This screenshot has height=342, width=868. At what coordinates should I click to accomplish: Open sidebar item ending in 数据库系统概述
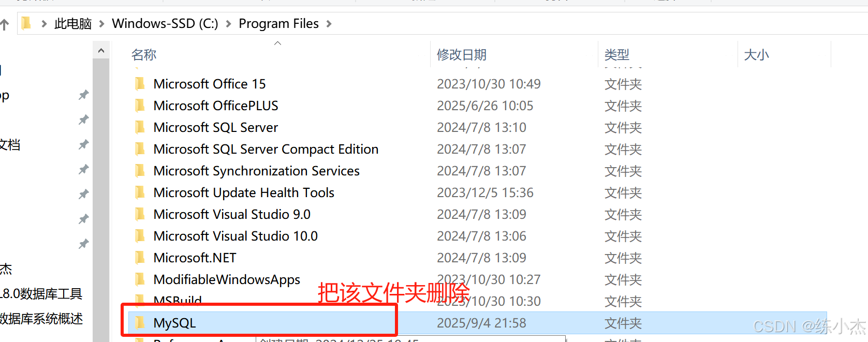[41, 319]
